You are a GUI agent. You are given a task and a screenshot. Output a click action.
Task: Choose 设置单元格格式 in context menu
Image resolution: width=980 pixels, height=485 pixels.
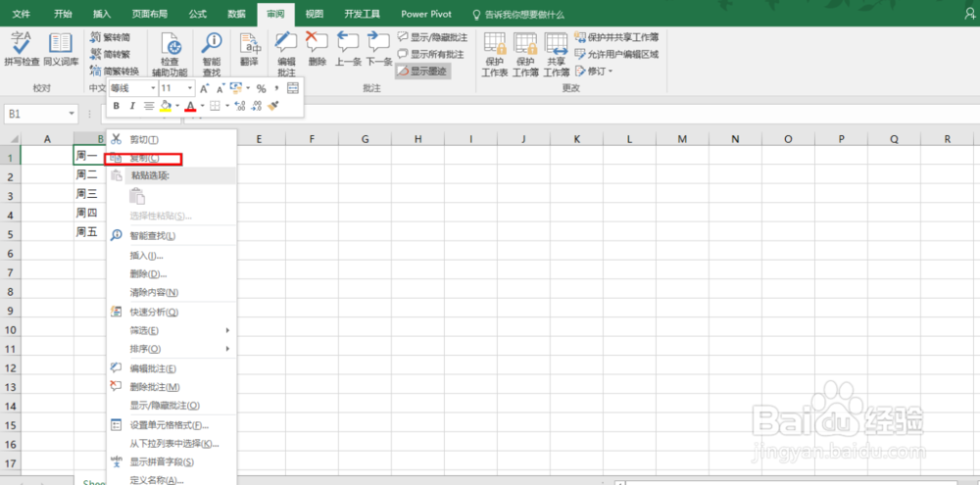(171, 425)
